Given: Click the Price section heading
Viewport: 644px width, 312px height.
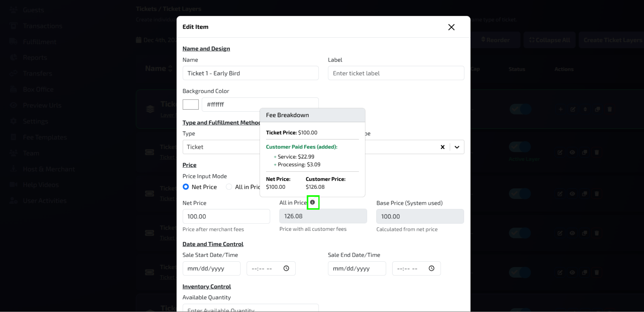Looking at the screenshot, I should [x=190, y=165].
